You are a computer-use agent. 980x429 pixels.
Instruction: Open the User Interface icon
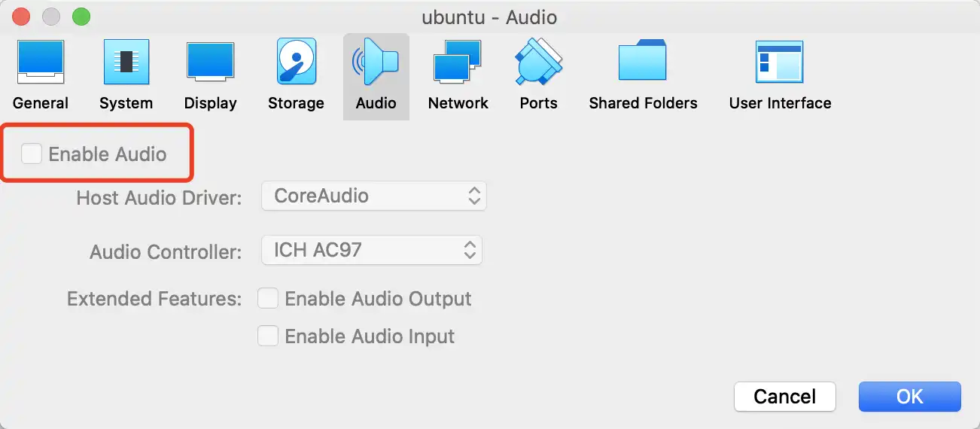pos(780,62)
